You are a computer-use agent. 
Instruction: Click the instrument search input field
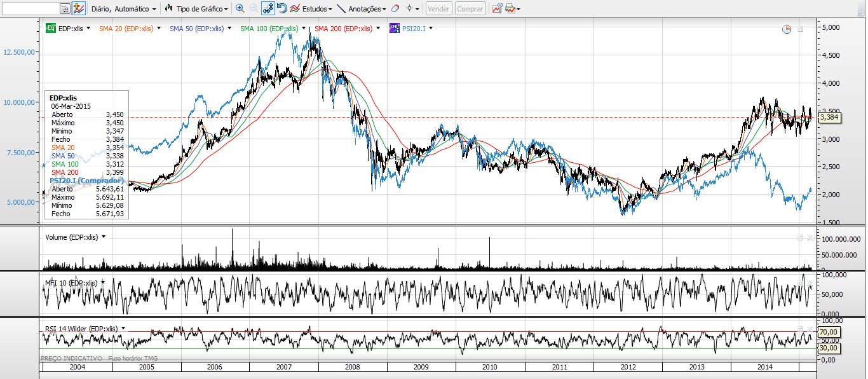30,9
